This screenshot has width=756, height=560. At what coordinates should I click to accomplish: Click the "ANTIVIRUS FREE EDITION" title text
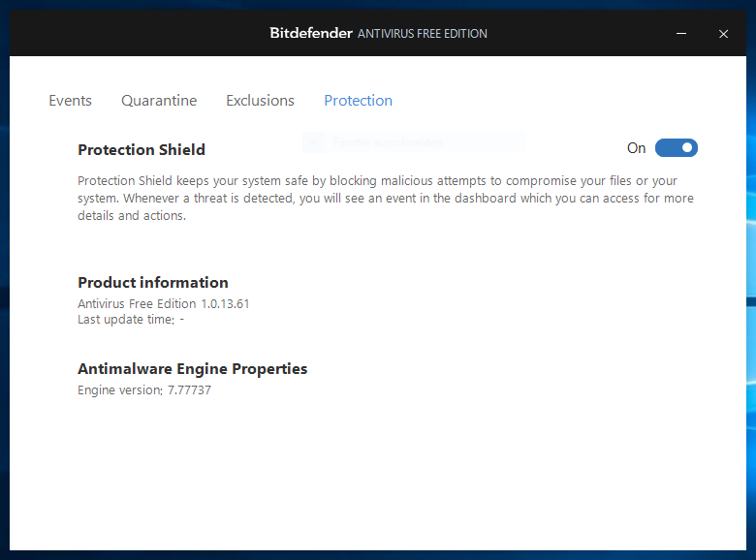(423, 34)
